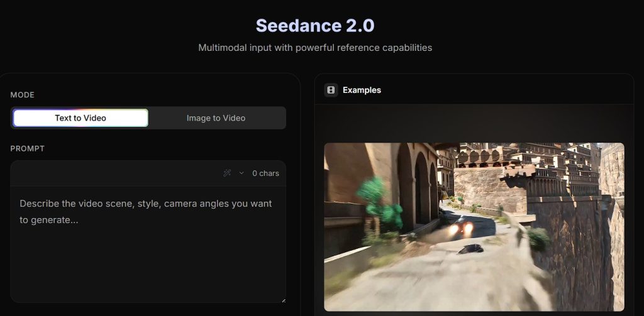Screen dimensions: 644x316
Task: Open the example video thumbnail
Action: [474, 227]
